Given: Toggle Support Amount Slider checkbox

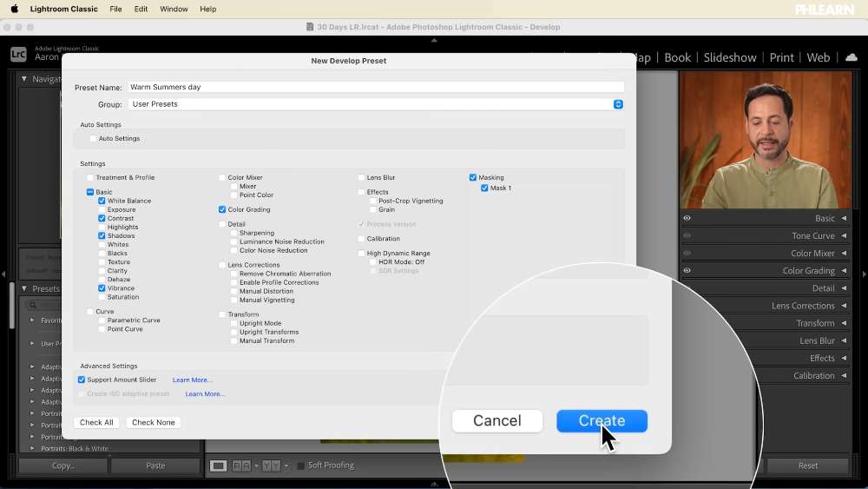Looking at the screenshot, I should tap(82, 380).
